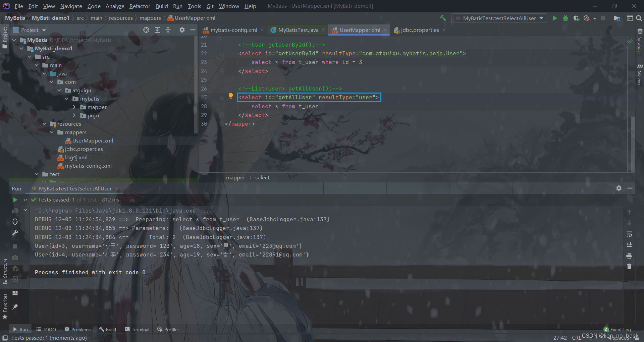Click the Build project hammer icon
The image size is (644, 342).
tap(443, 18)
